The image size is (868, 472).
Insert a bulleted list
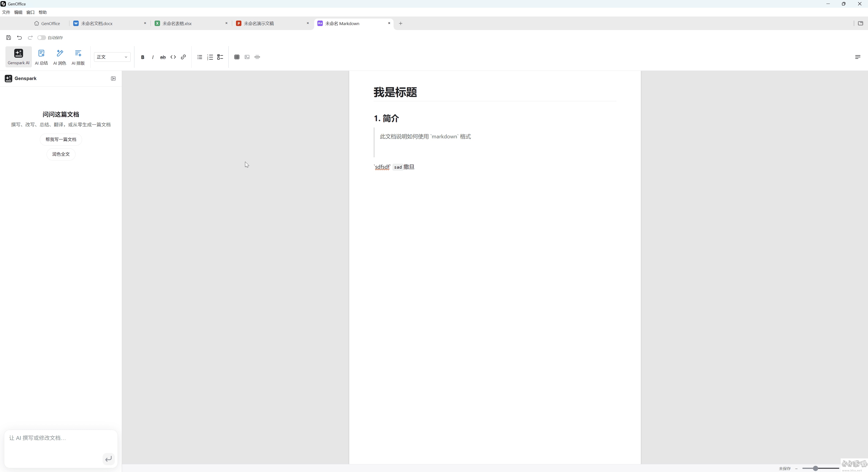tap(200, 57)
